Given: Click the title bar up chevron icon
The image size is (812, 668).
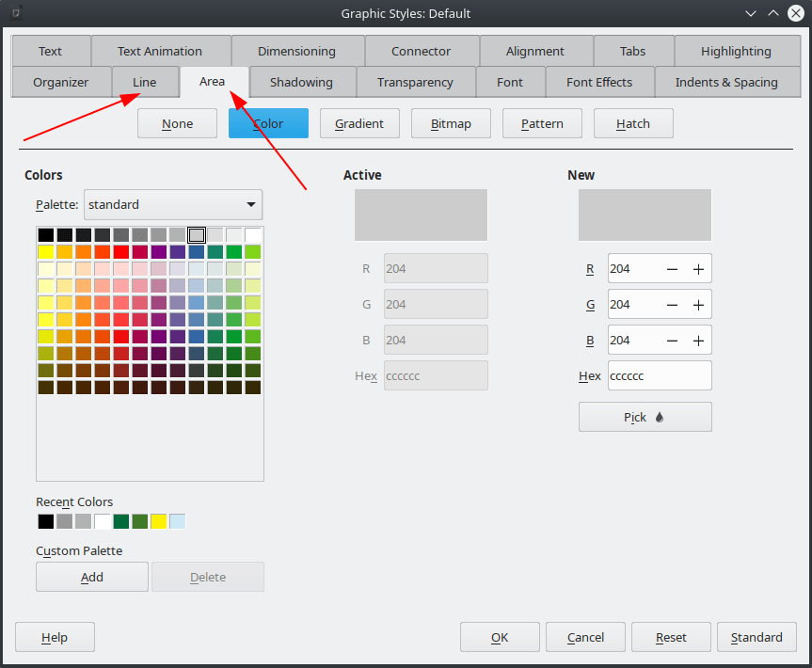Looking at the screenshot, I should coord(773,13).
